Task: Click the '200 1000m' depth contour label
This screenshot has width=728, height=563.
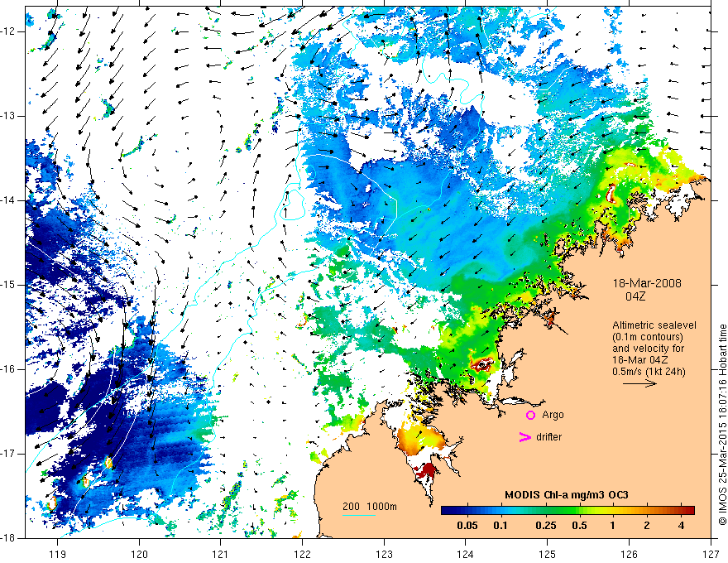Action: click(370, 507)
